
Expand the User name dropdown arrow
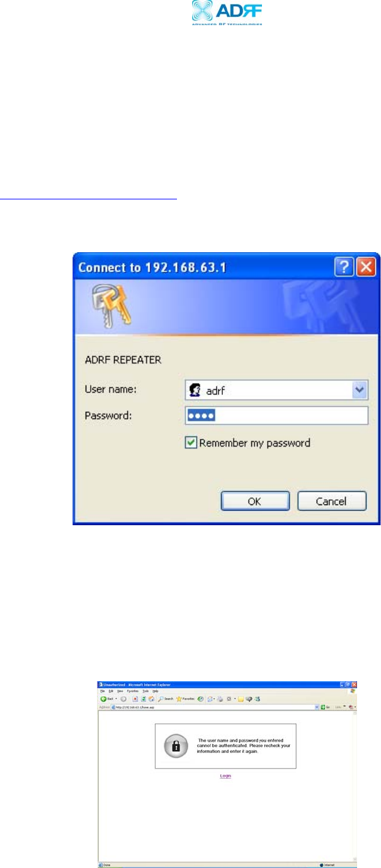tap(360, 390)
